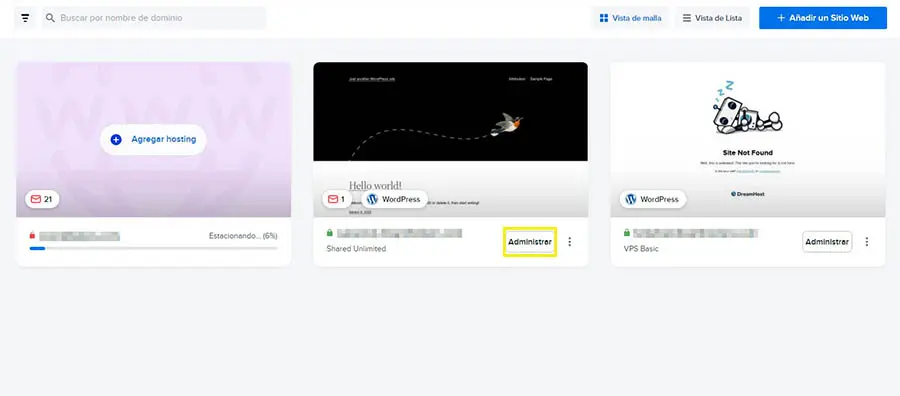Viewport: 900px width, 396px height.
Task: Open more options for VPS Basic site
Action: 867,242
